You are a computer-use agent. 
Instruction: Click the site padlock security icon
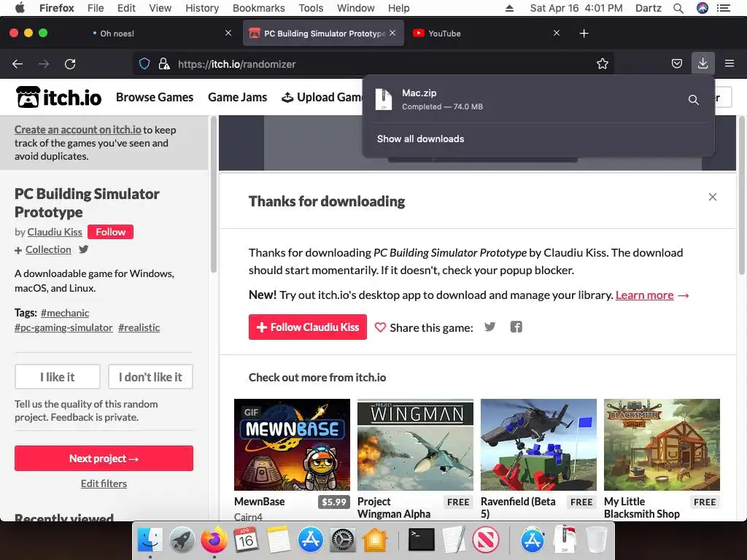pos(164,64)
